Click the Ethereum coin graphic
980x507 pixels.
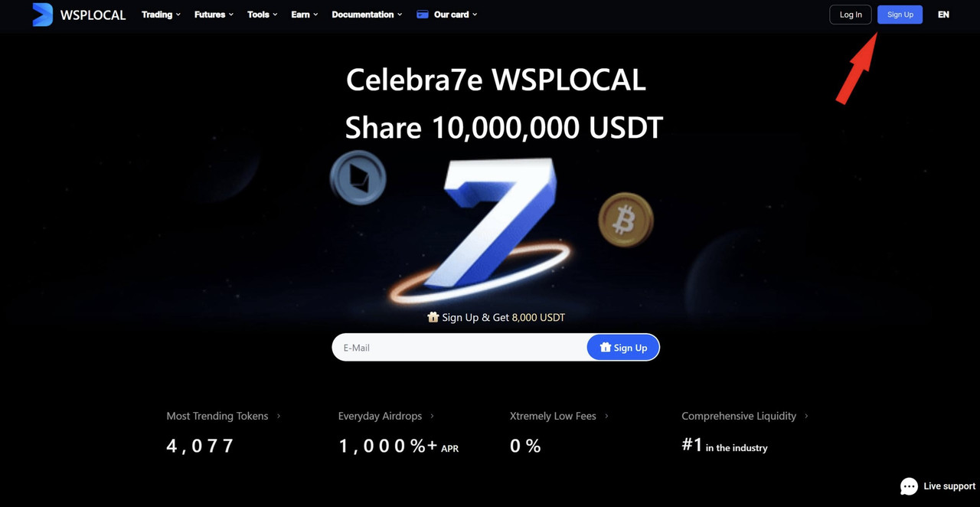[358, 178]
